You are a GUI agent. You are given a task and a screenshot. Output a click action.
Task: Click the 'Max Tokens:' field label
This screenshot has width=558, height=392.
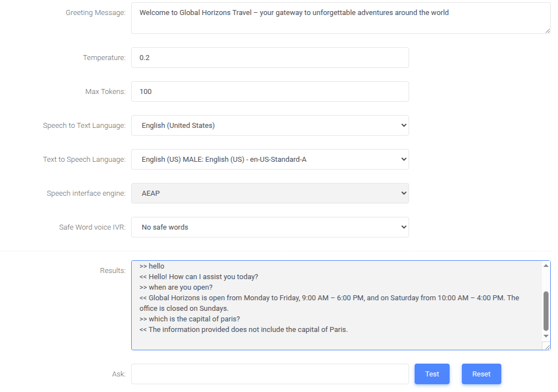point(105,92)
